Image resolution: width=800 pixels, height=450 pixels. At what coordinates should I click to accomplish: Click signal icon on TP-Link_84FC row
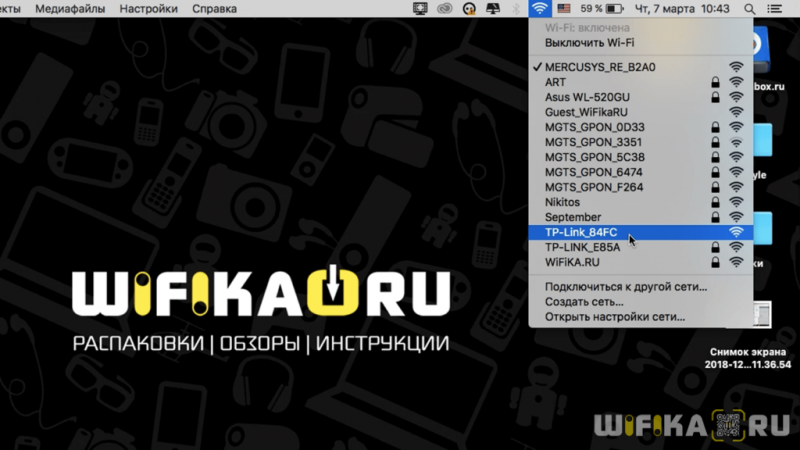(x=736, y=232)
